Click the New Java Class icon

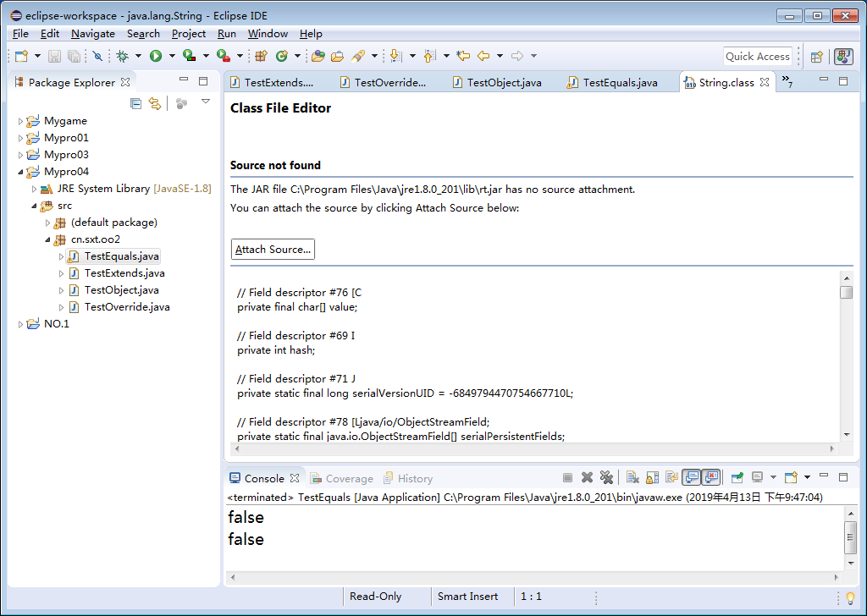(x=282, y=56)
